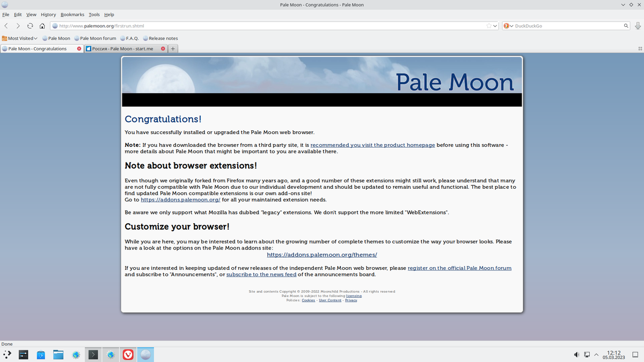Follow subscribe to the news feed link
The width and height of the screenshot is (644, 362).
click(261, 274)
